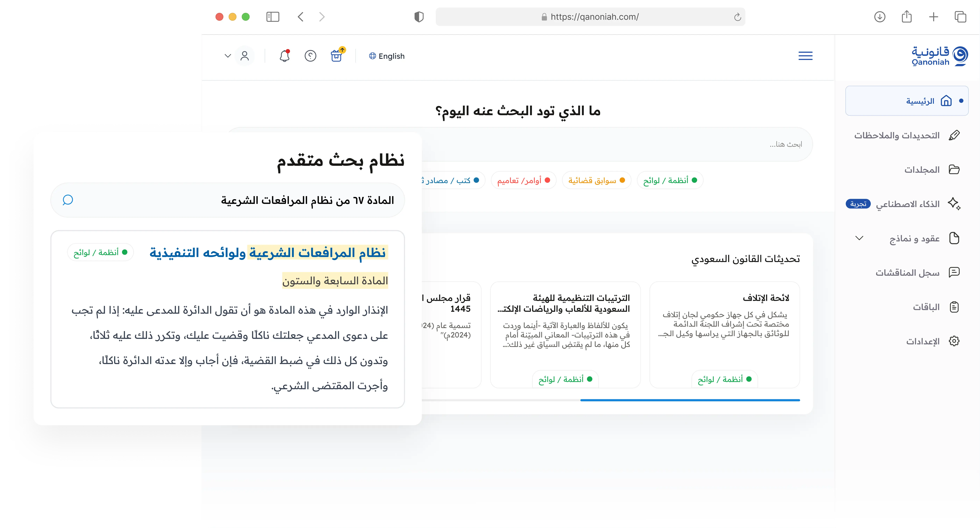Screen dimensions: 980x528
Task: Open the privacy shield icon
Action: tap(419, 17)
